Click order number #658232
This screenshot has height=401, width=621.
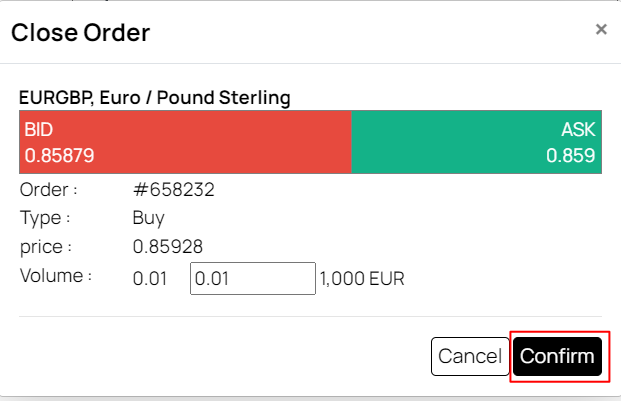pos(174,189)
